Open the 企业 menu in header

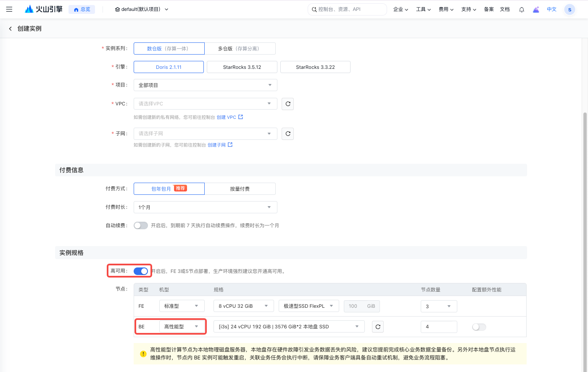pyautogui.click(x=401, y=9)
